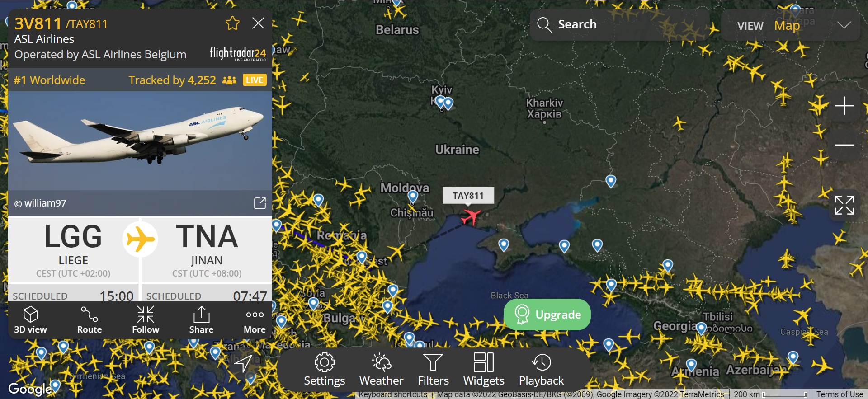
Task: Open the Widgets menu
Action: pyautogui.click(x=484, y=370)
